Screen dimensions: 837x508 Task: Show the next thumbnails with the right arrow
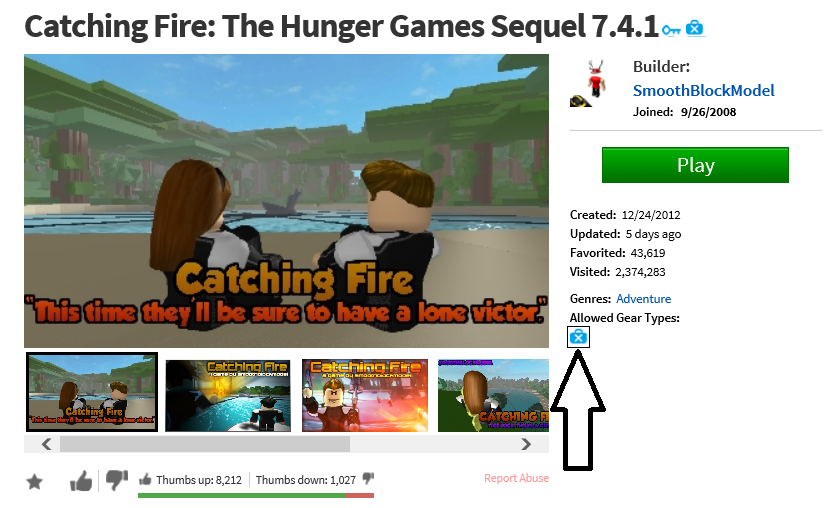tap(526, 444)
